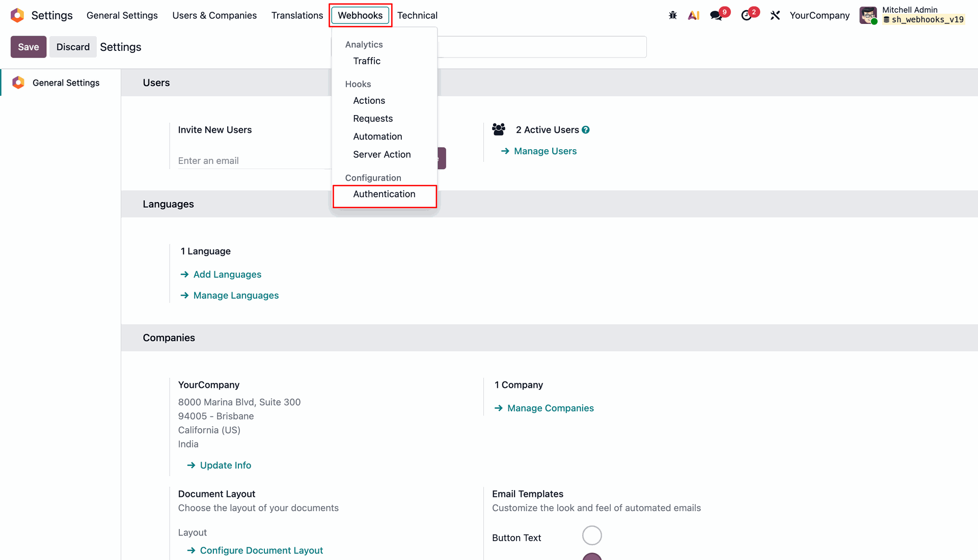The height and width of the screenshot is (560, 978).
Task: Select Server Action under Hooks
Action: tap(382, 154)
